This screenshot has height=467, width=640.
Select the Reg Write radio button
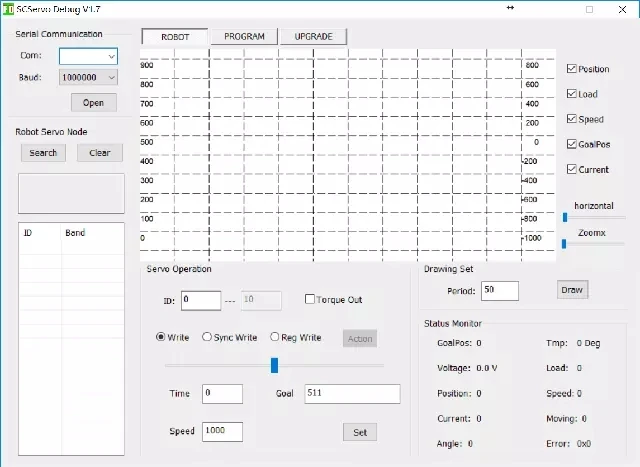pos(275,337)
